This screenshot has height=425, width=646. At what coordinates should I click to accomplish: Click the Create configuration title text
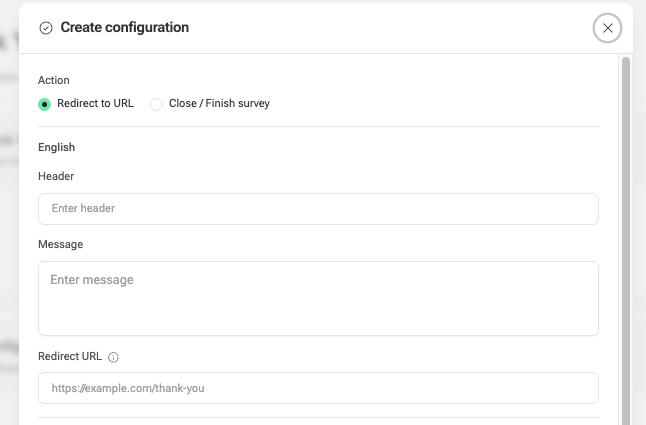(x=124, y=27)
